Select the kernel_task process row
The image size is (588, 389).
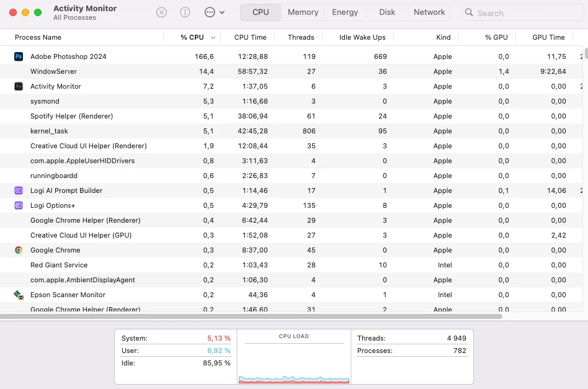pos(292,131)
